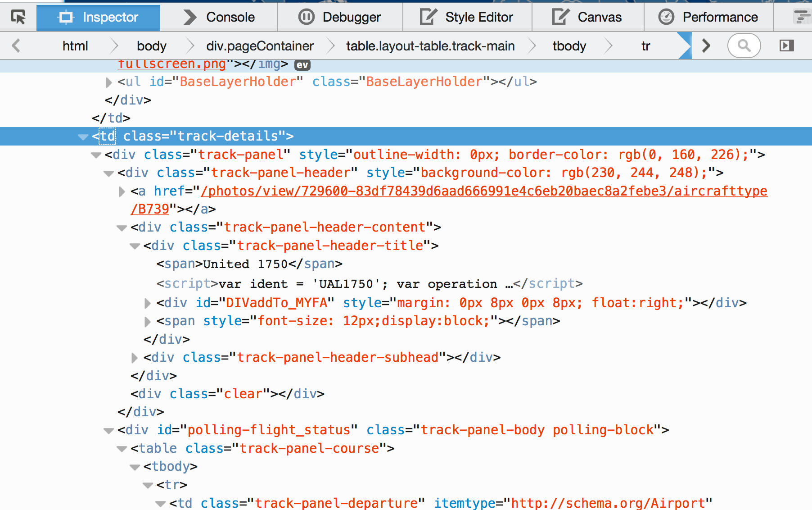Collapse the td class track-details node
Image resolution: width=812 pixels, height=510 pixels.
click(x=83, y=137)
